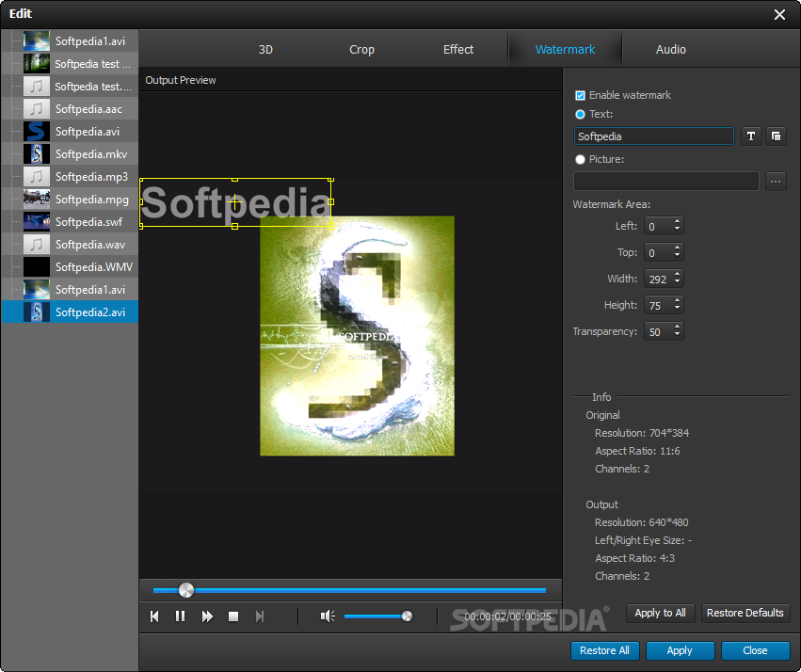Open the watermark font settings (T icon)
Viewport: 801px width, 672px height.
(x=751, y=136)
